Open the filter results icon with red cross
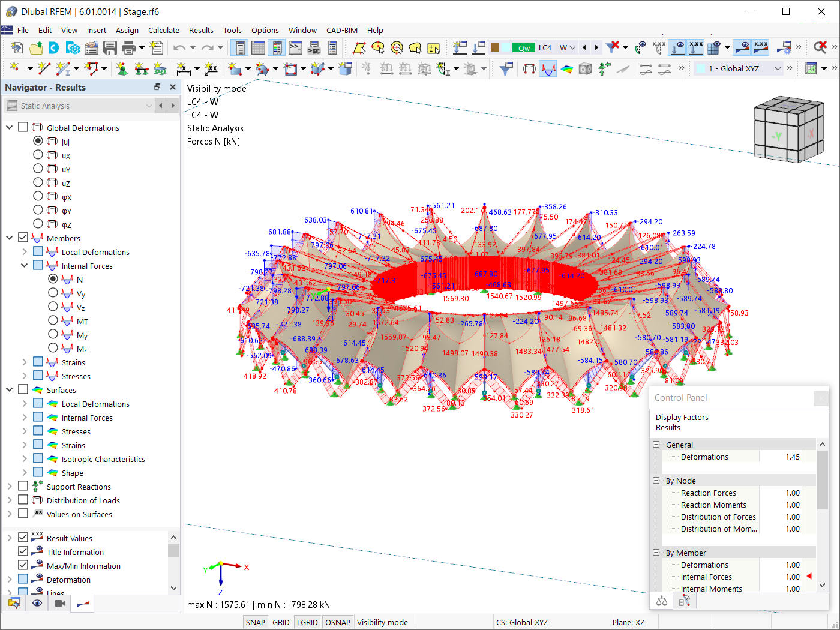The image size is (840, 630). point(613,47)
